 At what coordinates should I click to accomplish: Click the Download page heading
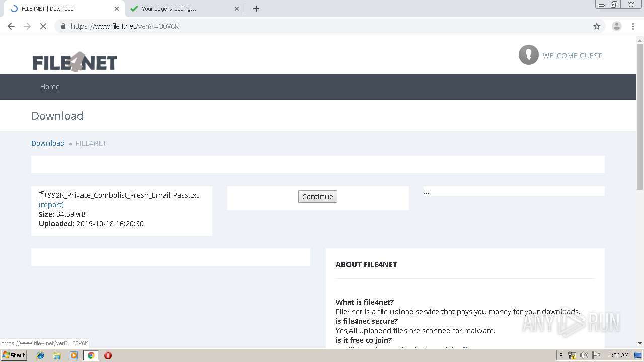(57, 116)
